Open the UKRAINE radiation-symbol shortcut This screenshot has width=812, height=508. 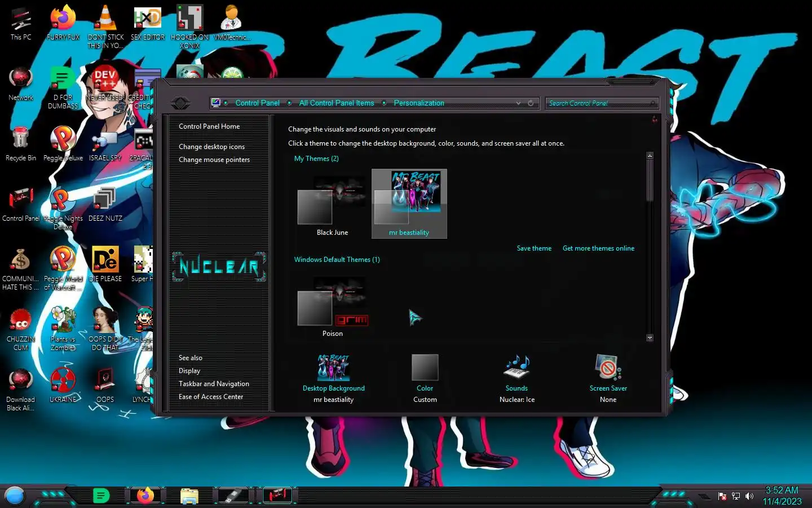tap(63, 386)
